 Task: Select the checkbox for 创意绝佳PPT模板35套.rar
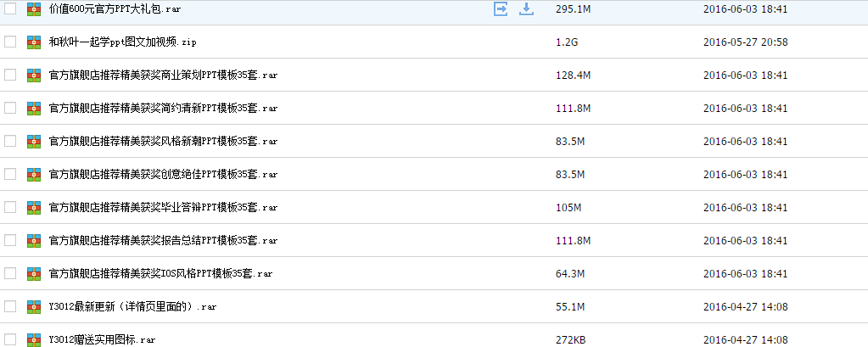(x=10, y=174)
